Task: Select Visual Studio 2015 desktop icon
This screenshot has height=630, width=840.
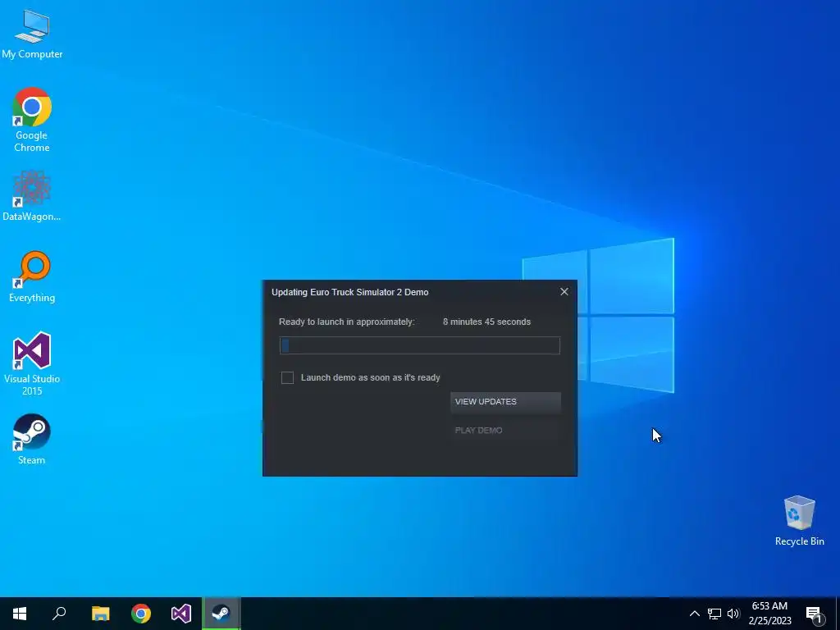Action: point(32,363)
